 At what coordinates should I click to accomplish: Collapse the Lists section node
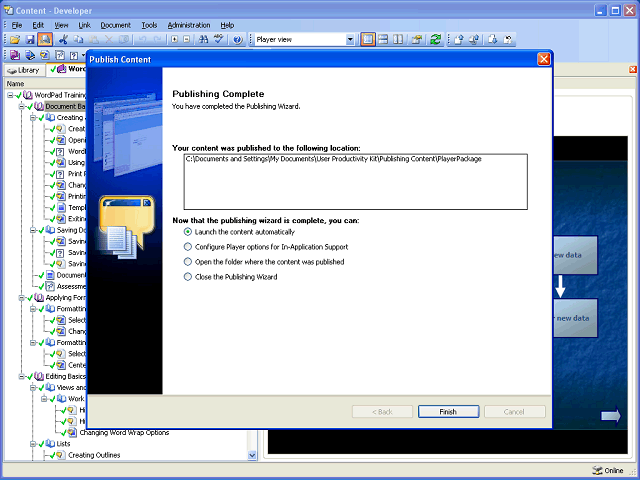33,444
